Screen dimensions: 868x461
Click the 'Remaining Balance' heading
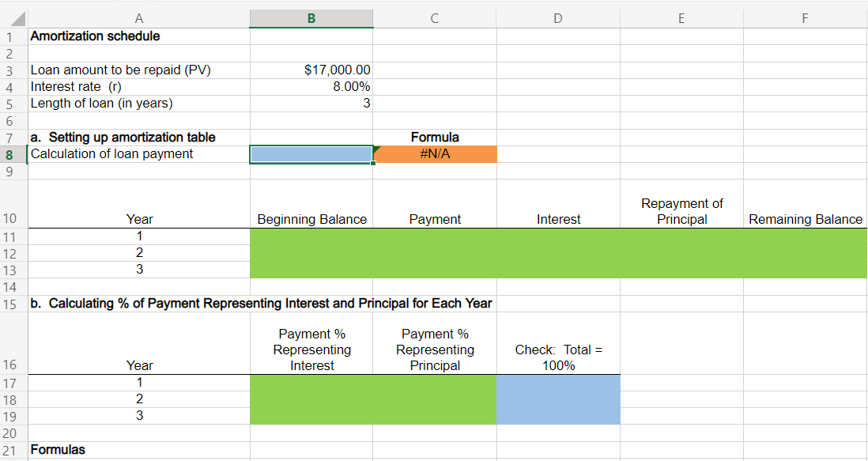[806, 220]
